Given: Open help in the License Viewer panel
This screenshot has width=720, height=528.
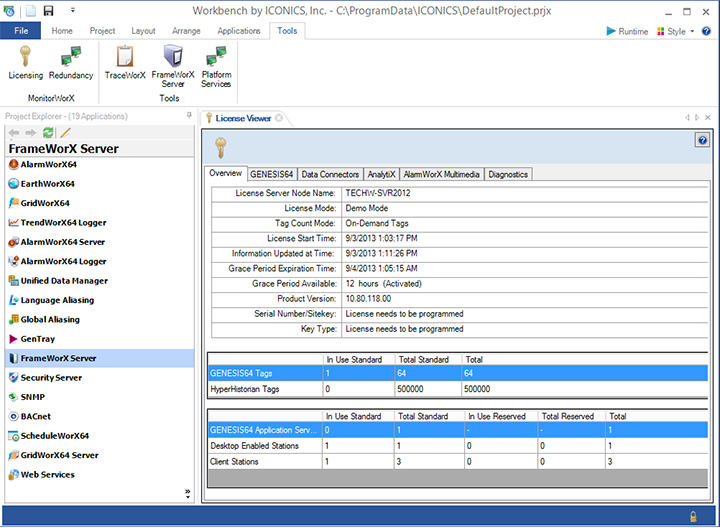Looking at the screenshot, I should pyautogui.click(x=702, y=141).
